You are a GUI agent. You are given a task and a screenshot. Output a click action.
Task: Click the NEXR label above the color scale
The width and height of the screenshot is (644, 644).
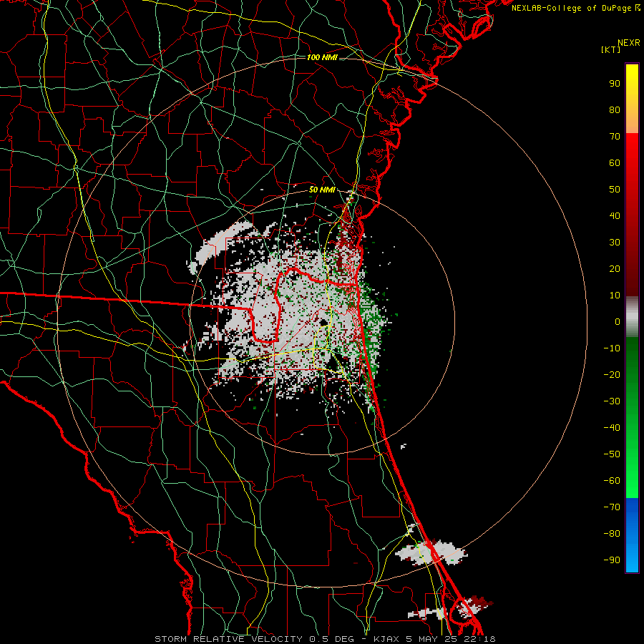[629, 43]
